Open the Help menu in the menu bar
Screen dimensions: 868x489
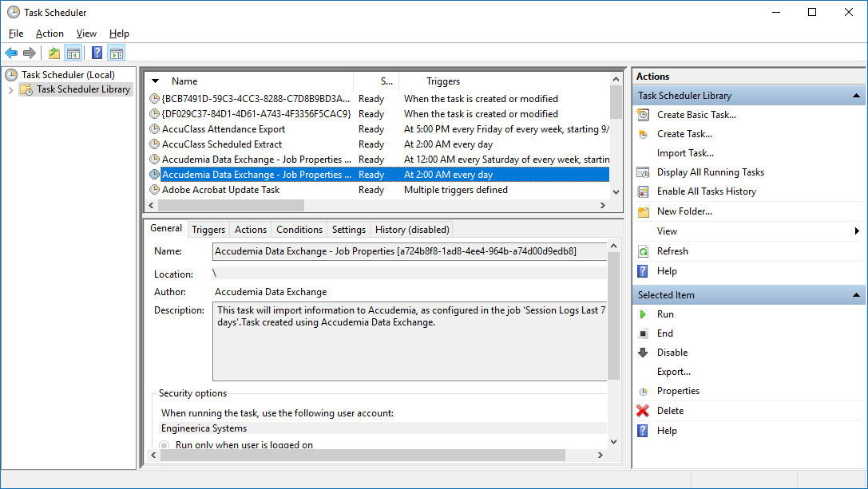(x=119, y=34)
